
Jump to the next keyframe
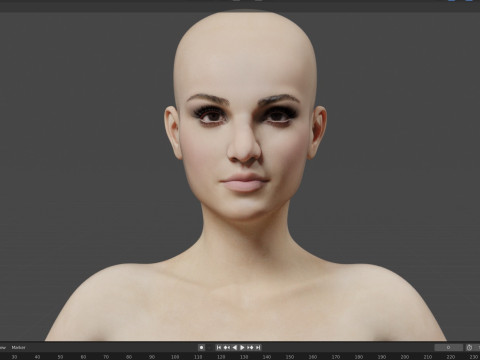(x=250, y=347)
